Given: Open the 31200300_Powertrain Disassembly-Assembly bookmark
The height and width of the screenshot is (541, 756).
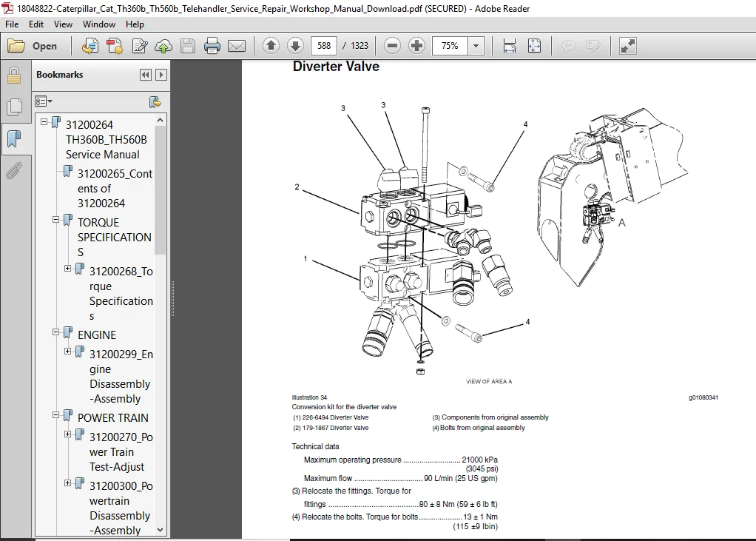Looking at the screenshot, I should click(121, 508).
